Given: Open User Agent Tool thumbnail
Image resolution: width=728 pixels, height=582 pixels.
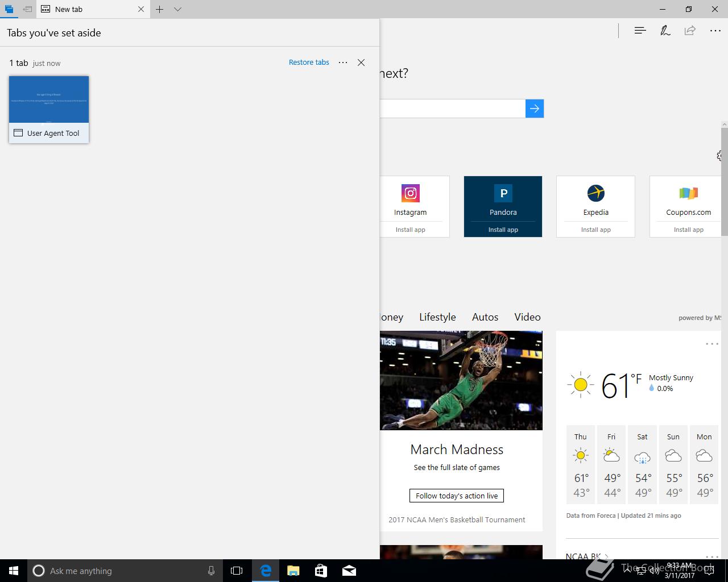Looking at the screenshot, I should point(49,109).
